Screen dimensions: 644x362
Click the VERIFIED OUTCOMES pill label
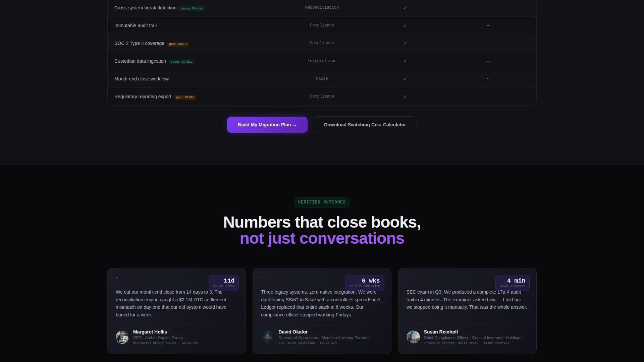point(322,202)
